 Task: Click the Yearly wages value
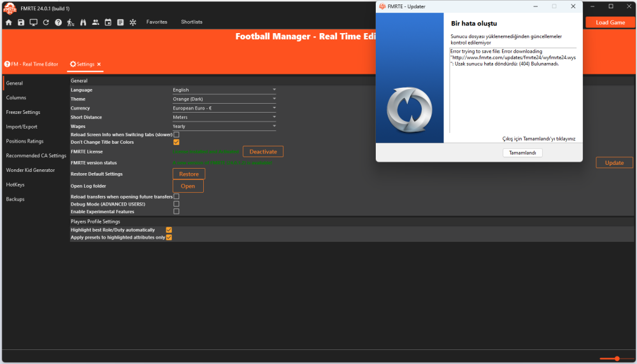pos(224,126)
